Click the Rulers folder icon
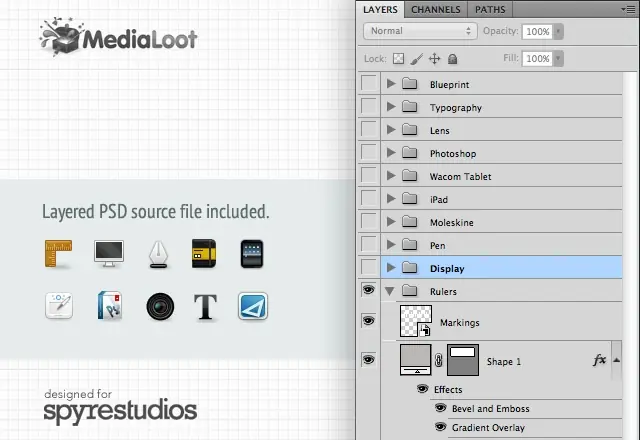The image size is (640, 440). click(x=409, y=291)
